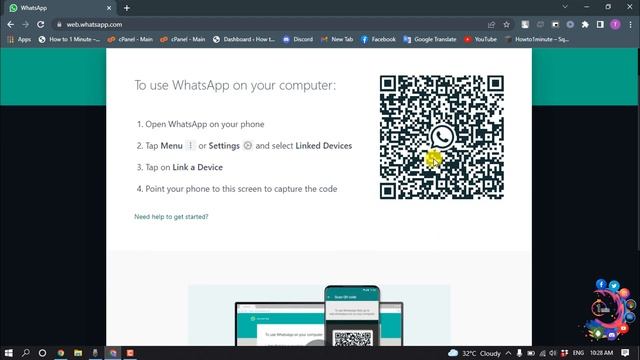
Task: Open File Explorer from the taskbar
Action: (x=78, y=353)
